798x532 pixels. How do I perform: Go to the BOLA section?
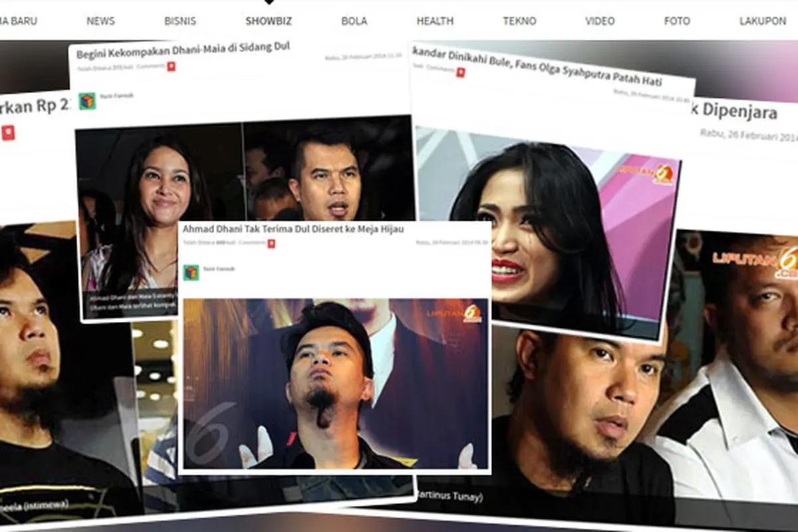pos(354,21)
